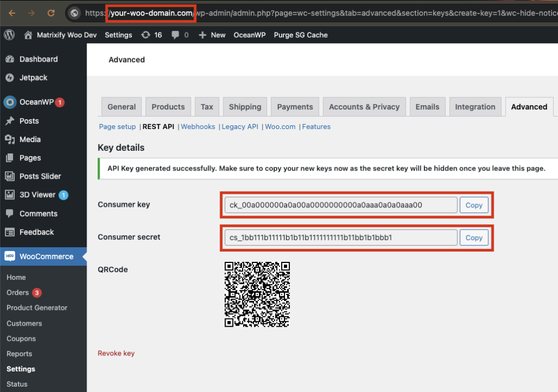The image size is (558, 392).
Task: Click the Consumer secret input field
Action: [341, 237]
